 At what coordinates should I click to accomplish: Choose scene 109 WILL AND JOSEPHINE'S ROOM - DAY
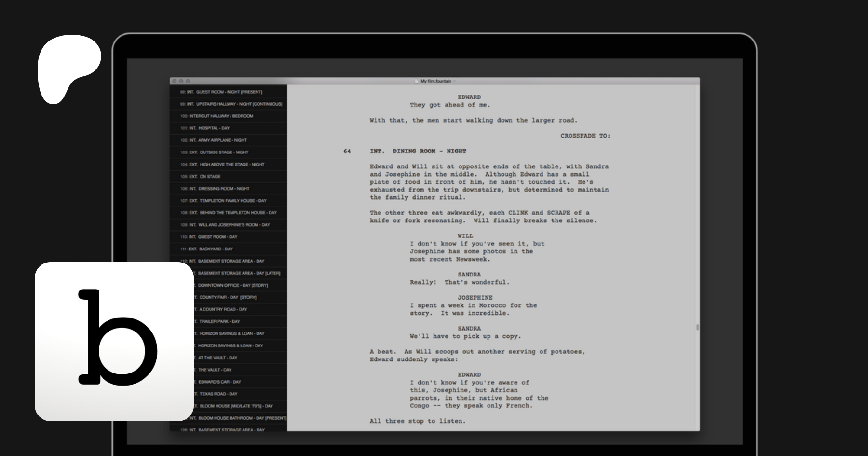225,225
